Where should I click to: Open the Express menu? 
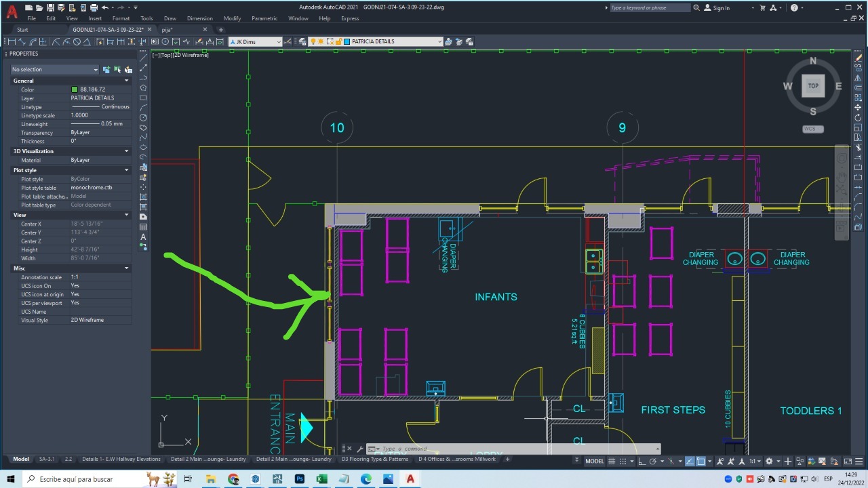coord(350,18)
